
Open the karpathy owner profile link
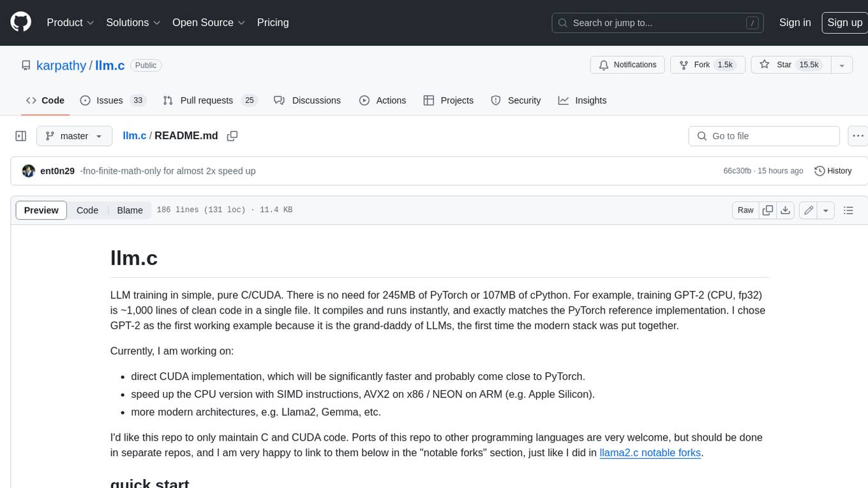(61, 65)
